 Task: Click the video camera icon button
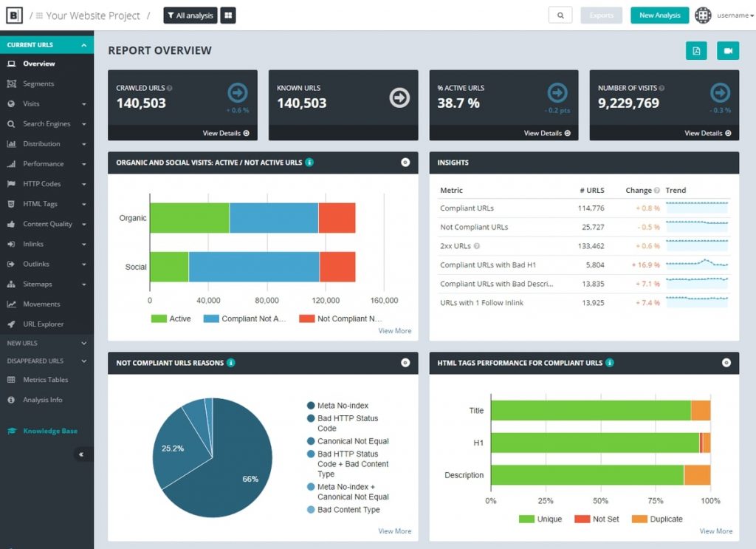tap(728, 51)
